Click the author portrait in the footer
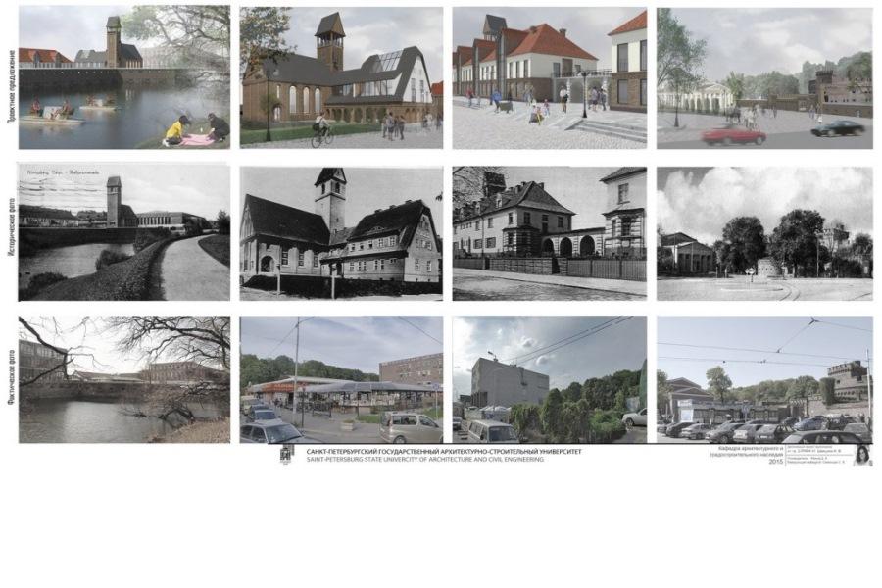 tap(863, 456)
